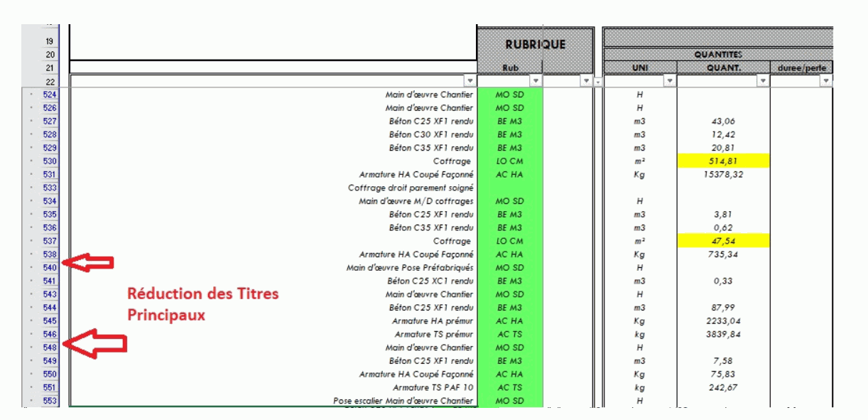The width and height of the screenshot is (868, 420).
Task: Click the AC TS cell on row 551
Action: tap(510, 387)
